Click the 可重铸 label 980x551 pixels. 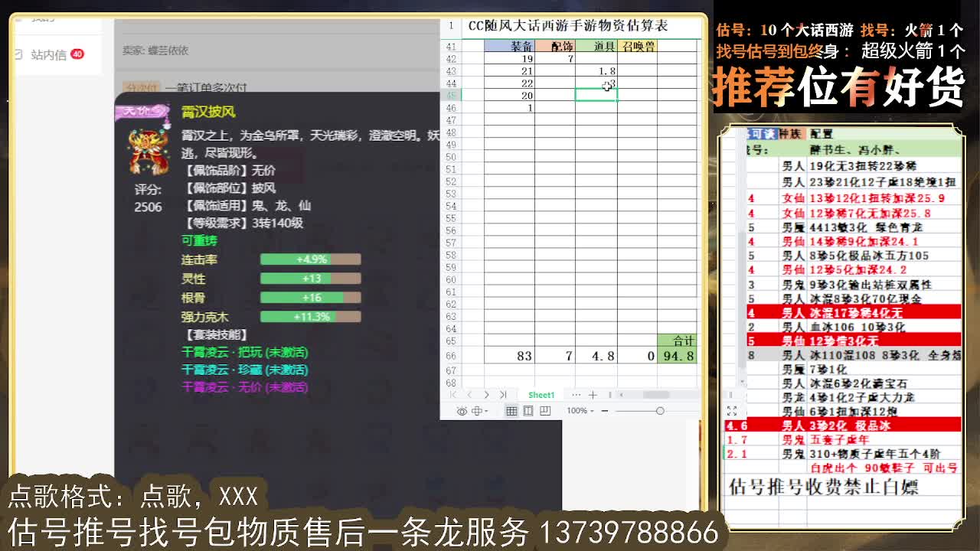tap(199, 241)
